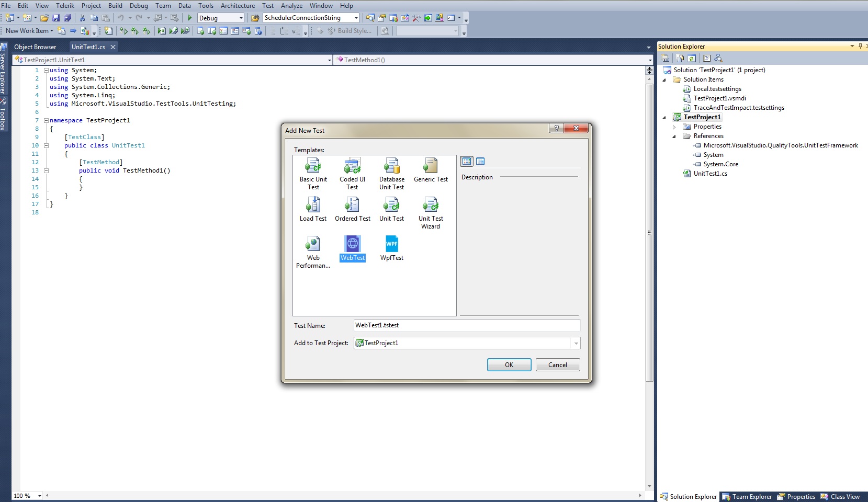Close the UnitTest1.cs tab
868x502 pixels.
113,47
